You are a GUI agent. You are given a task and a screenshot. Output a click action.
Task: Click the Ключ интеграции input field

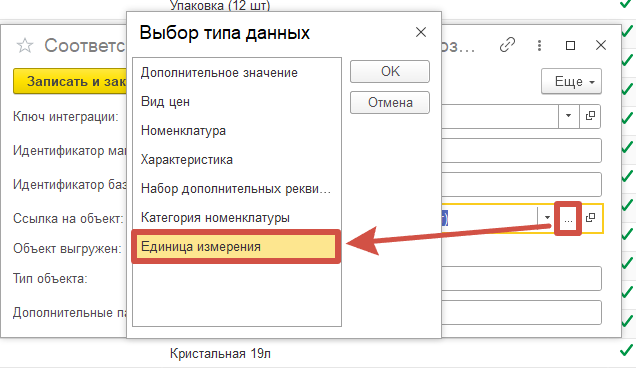500,116
